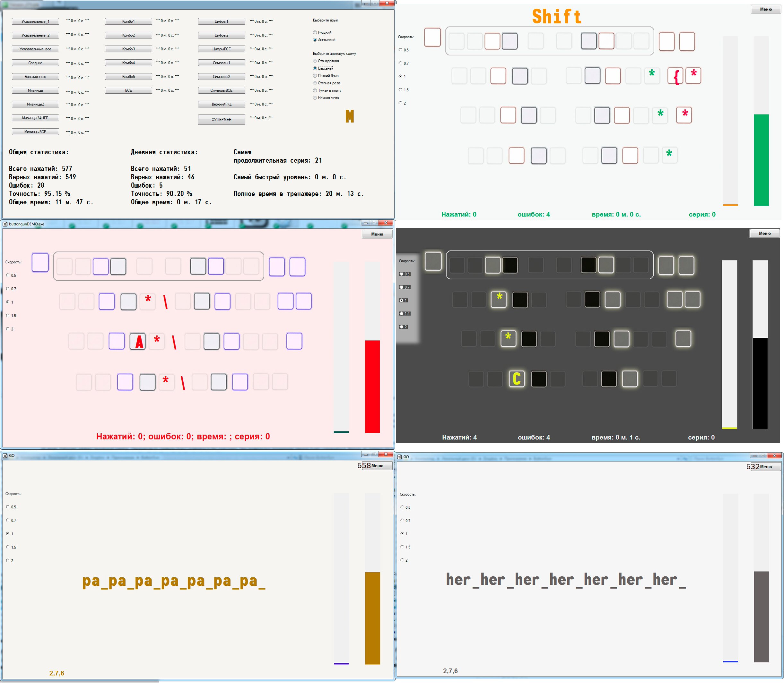
Task: Click the buttongunDEMO.exe title bar icon
Action: tap(5, 224)
